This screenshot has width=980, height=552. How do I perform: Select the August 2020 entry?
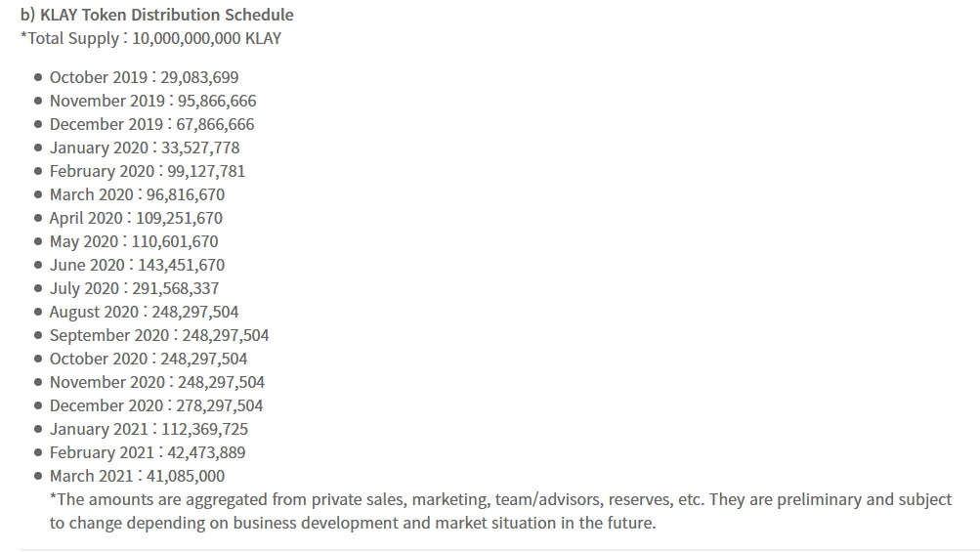point(144,312)
